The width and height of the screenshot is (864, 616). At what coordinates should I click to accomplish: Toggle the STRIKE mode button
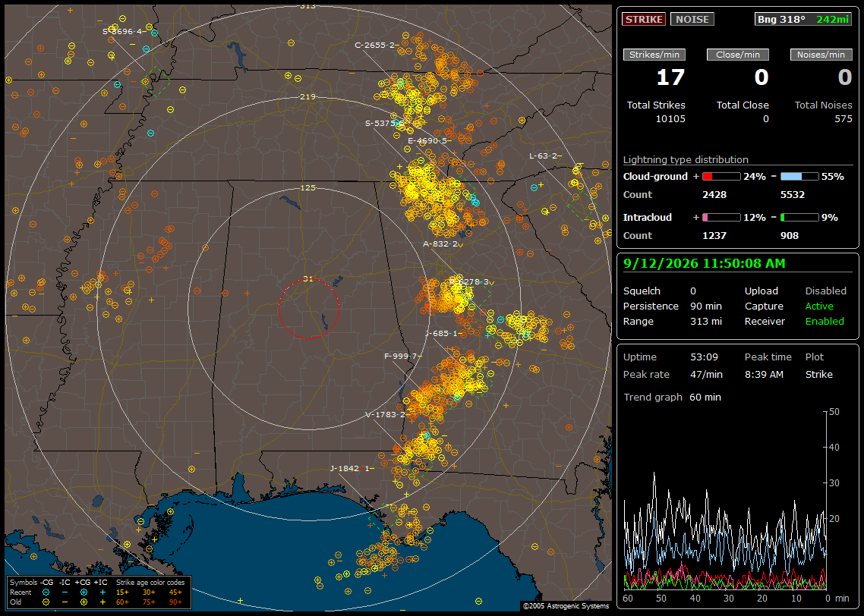click(644, 19)
